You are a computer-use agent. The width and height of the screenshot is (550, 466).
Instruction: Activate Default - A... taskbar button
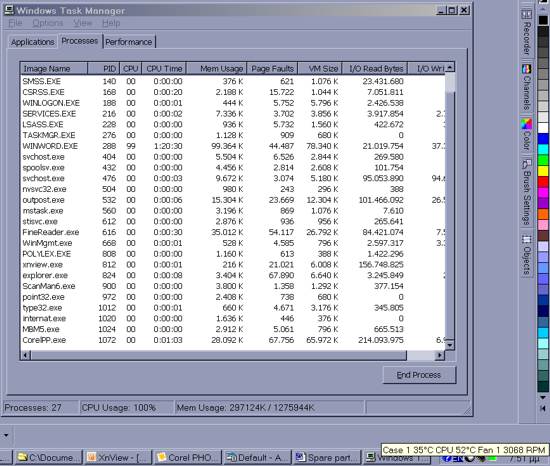(257, 457)
